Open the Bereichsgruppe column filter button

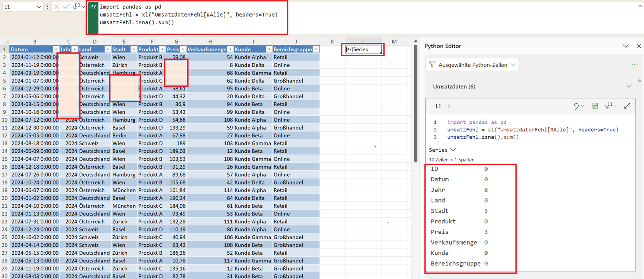click(x=316, y=49)
